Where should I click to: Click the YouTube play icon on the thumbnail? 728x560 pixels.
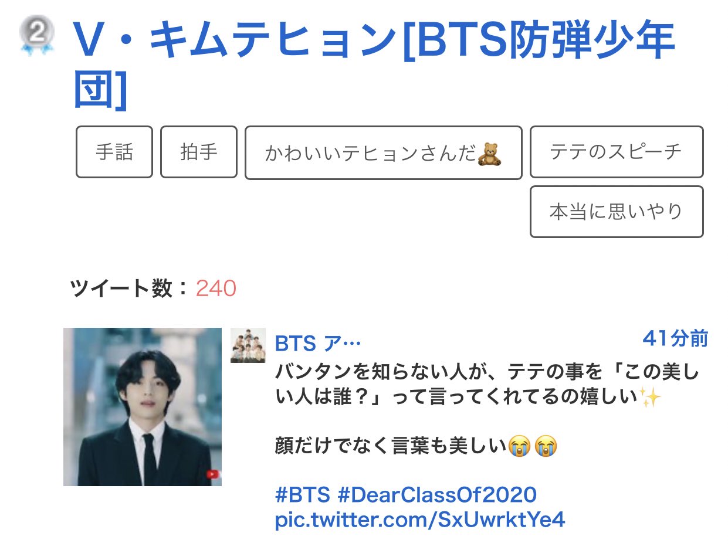click(x=212, y=474)
